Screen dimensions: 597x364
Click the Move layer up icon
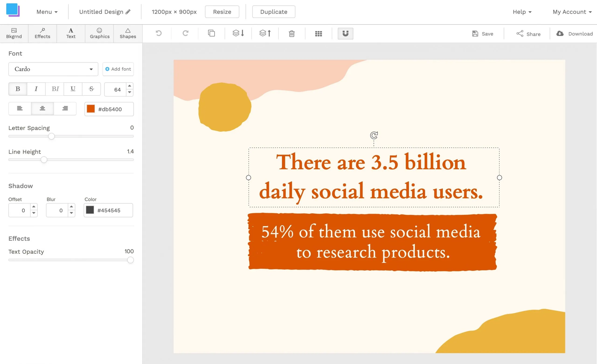pyautogui.click(x=265, y=33)
